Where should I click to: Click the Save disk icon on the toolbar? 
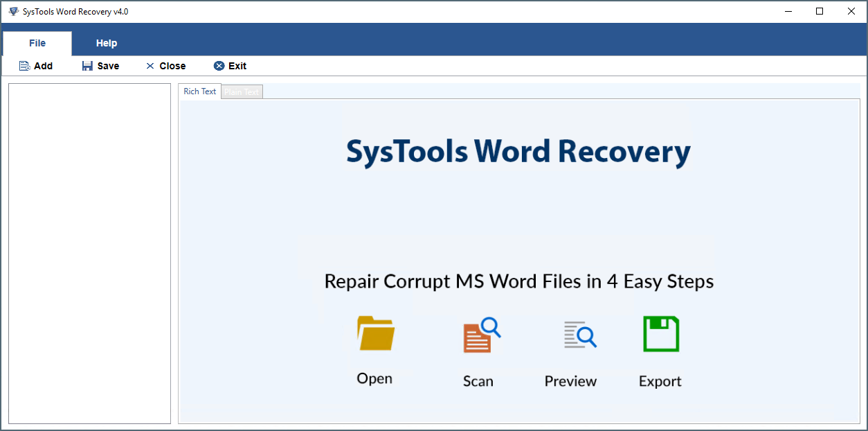(x=87, y=65)
